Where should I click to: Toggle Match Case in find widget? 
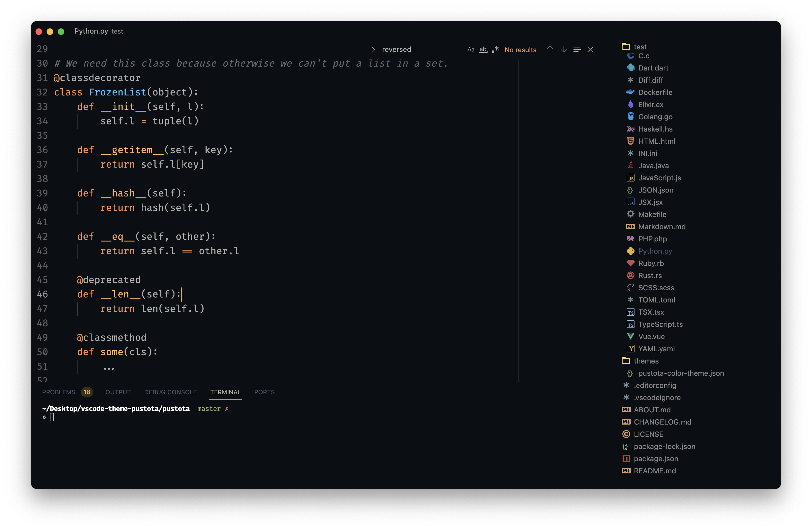[471, 49]
